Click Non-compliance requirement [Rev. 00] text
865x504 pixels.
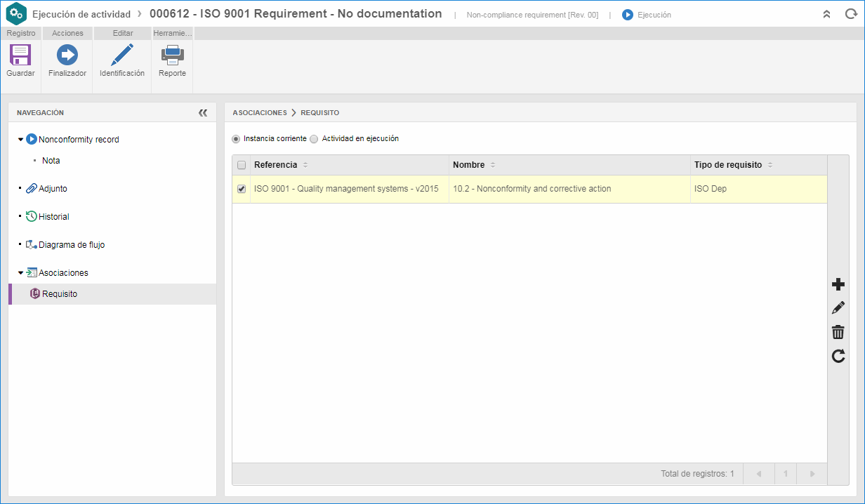pyautogui.click(x=532, y=15)
